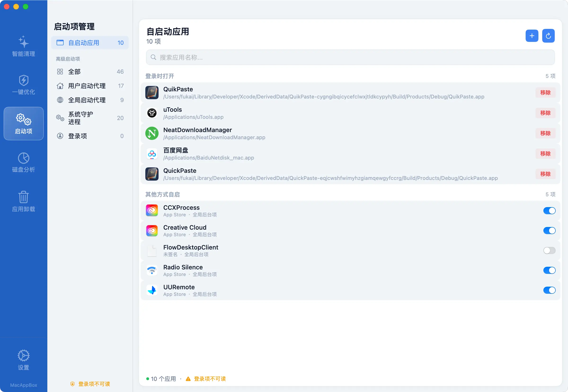Click the refresh button in header
568x392 pixels.
[548, 36]
